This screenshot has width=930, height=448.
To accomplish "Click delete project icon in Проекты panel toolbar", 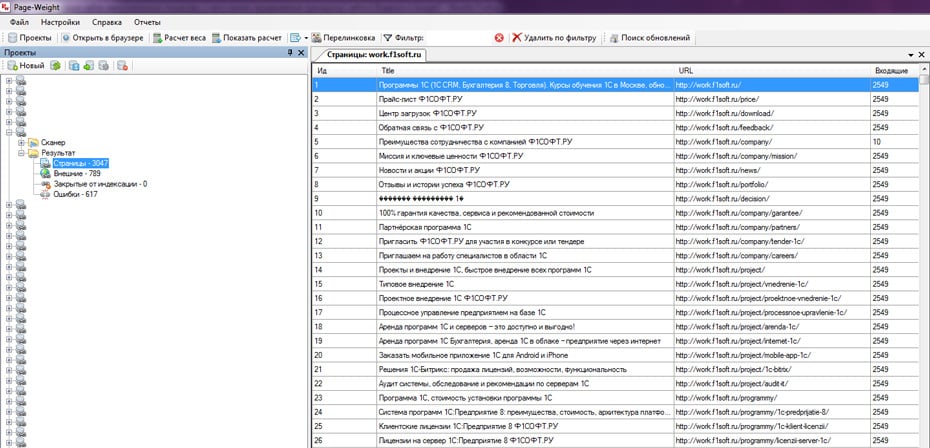I will click(122, 66).
